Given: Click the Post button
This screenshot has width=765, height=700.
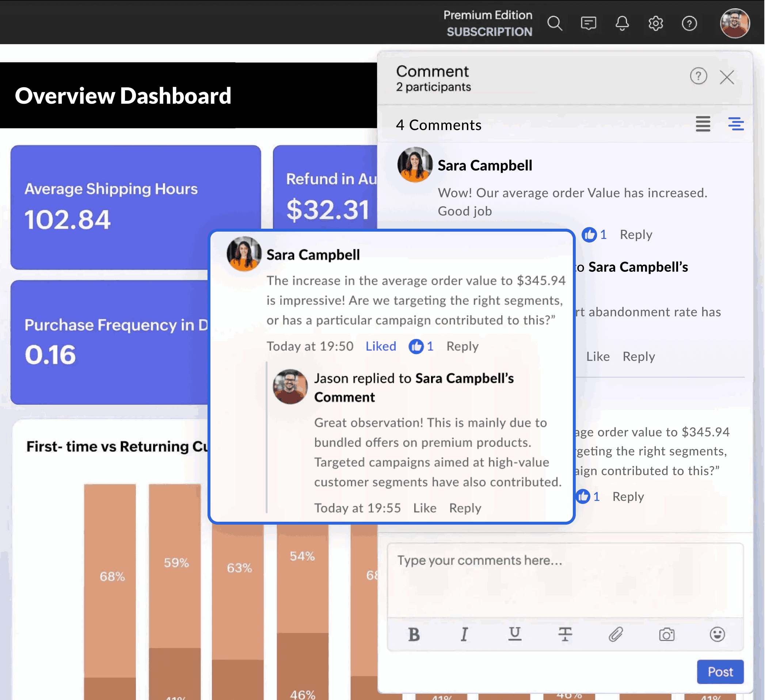Looking at the screenshot, I should (720, 672).
